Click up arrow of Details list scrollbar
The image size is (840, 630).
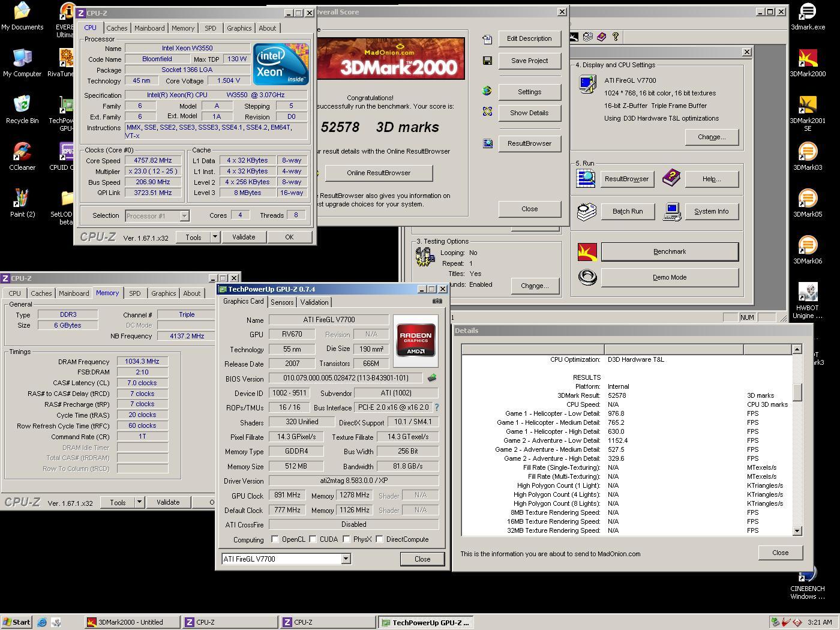point(797,349)
